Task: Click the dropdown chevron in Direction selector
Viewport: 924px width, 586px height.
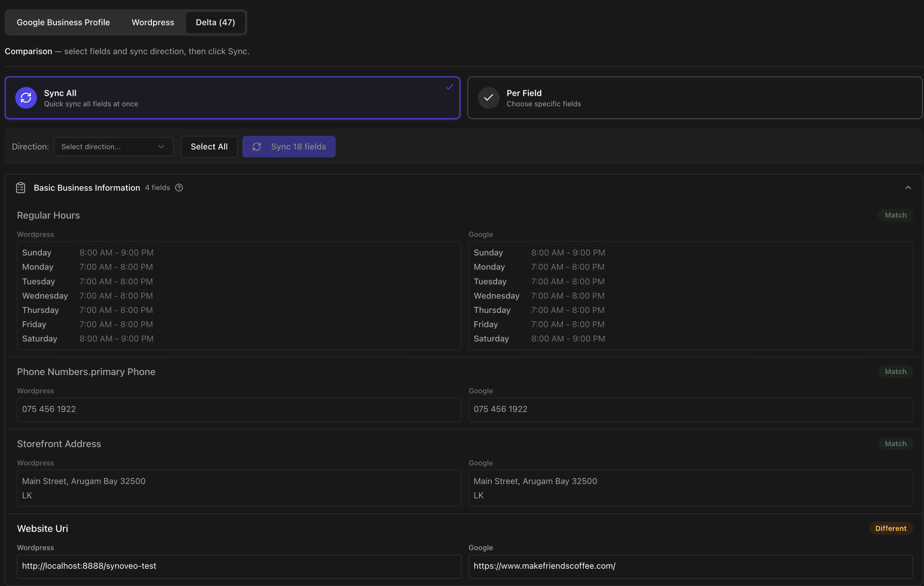Action: click(x=161, y=146)
